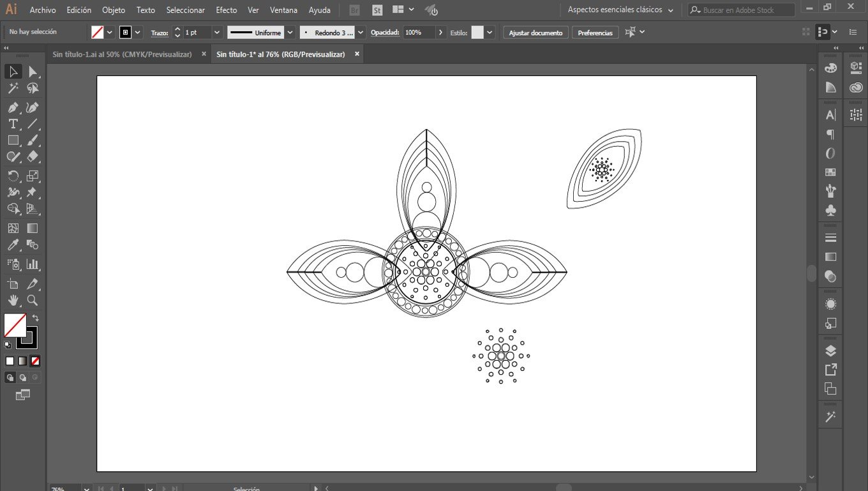Screen dimensions: 868x491
Task: Select the Rotate tool
Action: (x=13, y=176)
